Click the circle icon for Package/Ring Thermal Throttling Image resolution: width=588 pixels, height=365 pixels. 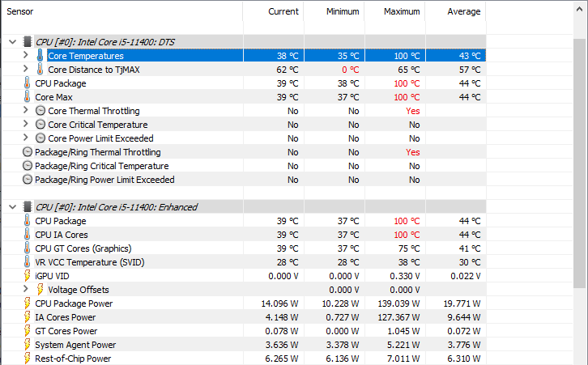tap(28, 152)
